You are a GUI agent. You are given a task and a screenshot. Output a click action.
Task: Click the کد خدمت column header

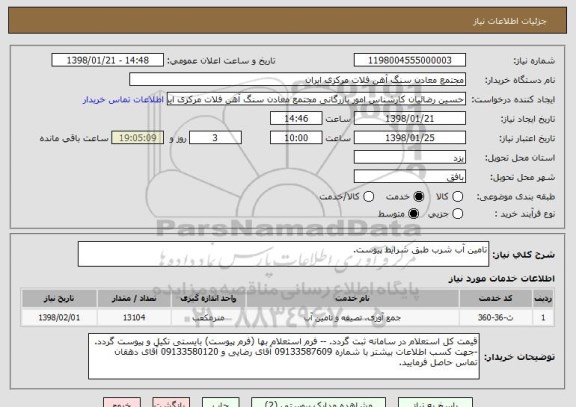pos(496,298)
